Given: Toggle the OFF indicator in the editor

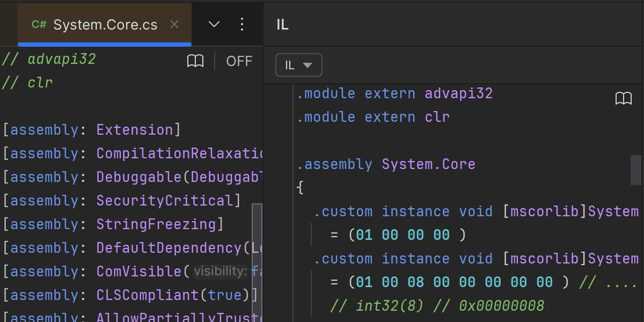Looking at the screenshot, I should (x=239, y=61).
